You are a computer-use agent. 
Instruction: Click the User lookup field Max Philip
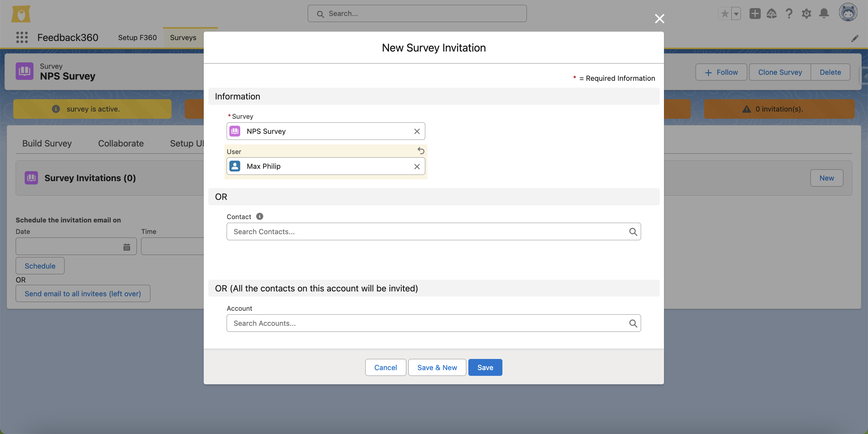point(326,166)
